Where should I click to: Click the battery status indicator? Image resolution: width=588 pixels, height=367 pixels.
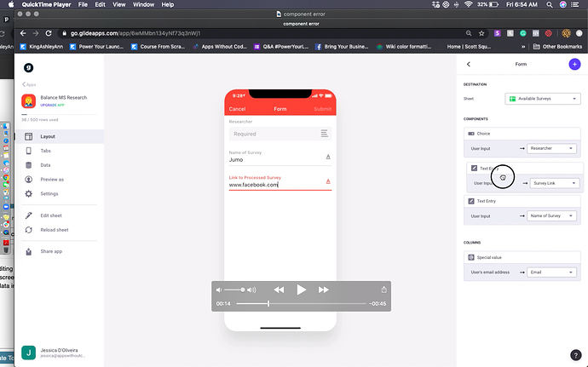coord(493,4)
